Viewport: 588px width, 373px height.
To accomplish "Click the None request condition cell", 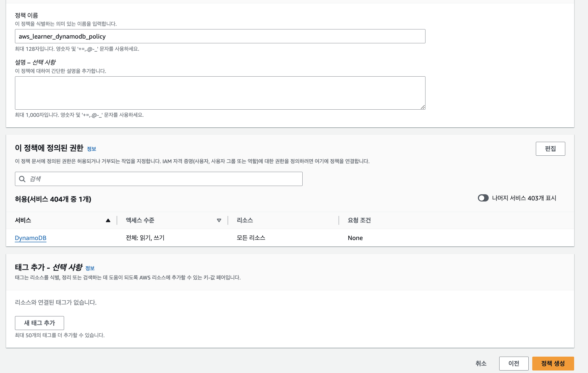I will point(355,238).
